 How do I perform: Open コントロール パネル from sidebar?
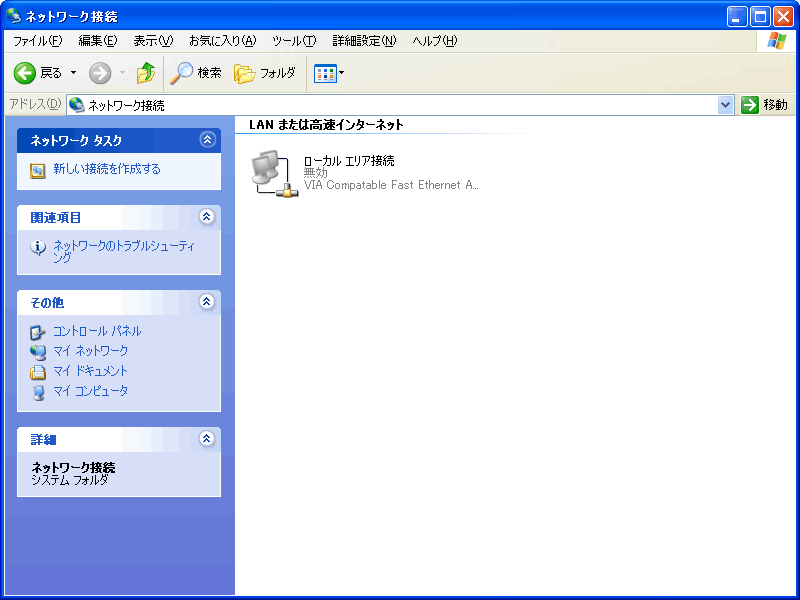[x=97, y=331]
